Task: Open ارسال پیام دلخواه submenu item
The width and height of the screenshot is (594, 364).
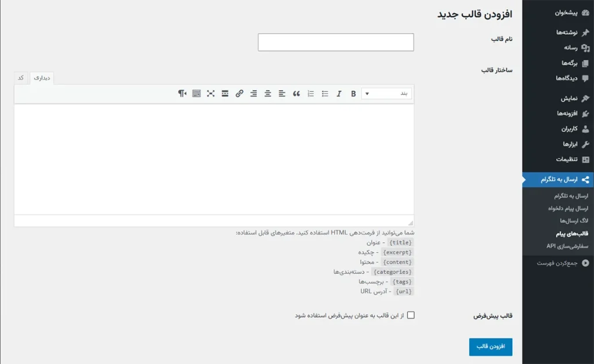Action: [x=568, y=209]
